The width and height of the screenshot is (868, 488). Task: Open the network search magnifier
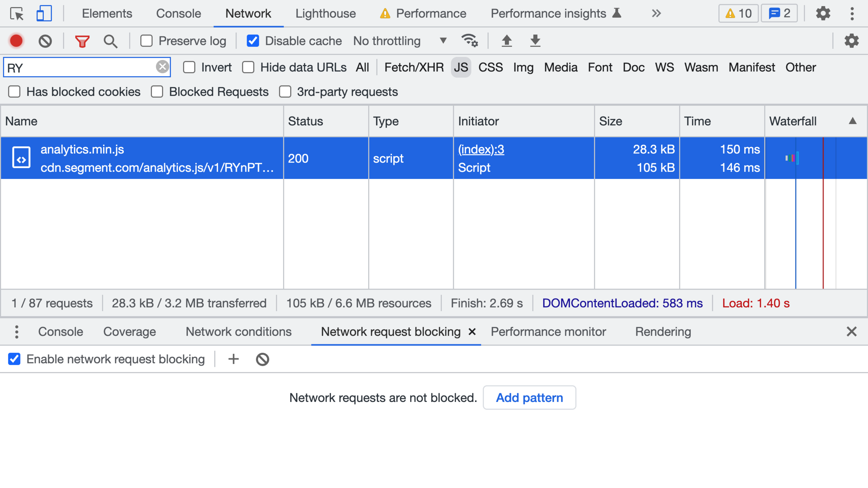coord(110,41)
